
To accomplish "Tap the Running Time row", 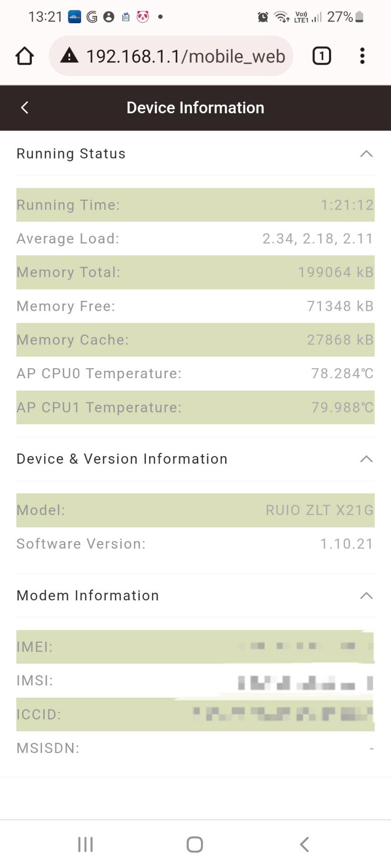I will point(195,205).
